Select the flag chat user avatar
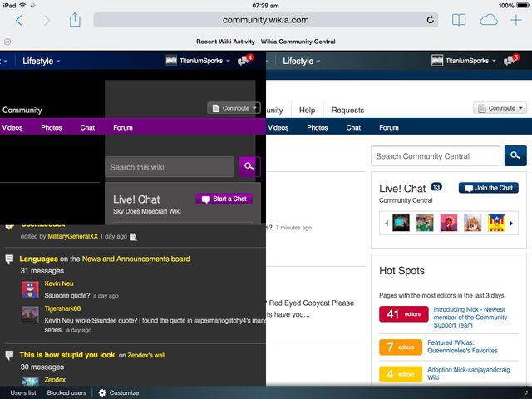Screen dimensions: 532x399 pos(496,223)
